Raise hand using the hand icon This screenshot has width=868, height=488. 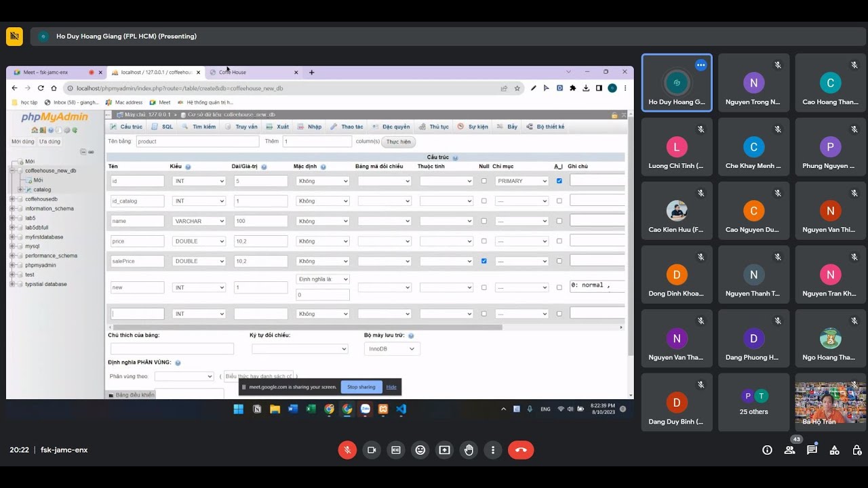pos(469,450)
